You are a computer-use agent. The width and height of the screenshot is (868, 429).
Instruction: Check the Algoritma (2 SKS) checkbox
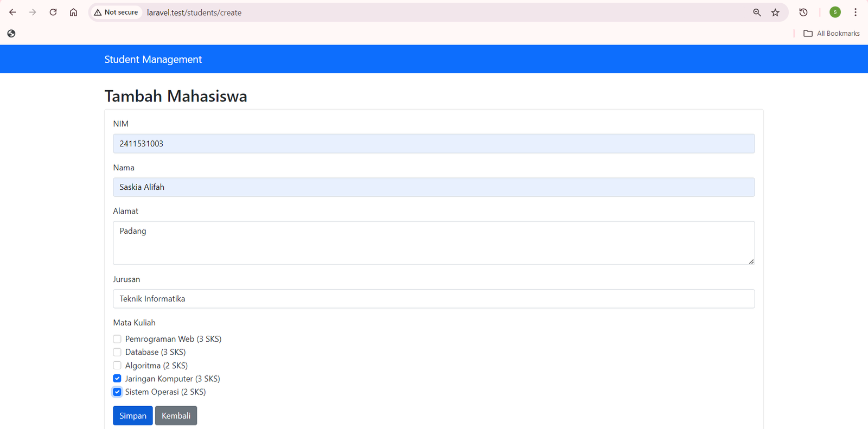[117, 366]
